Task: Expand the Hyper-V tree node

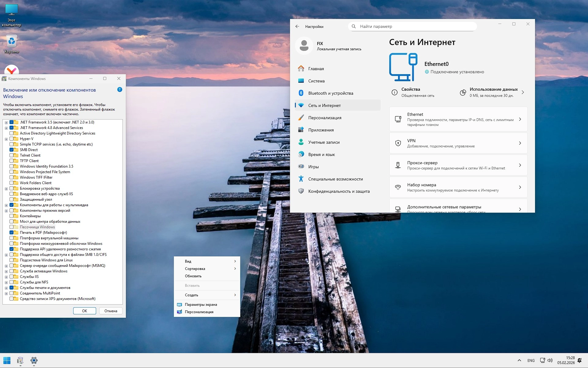Action: (6, 139)
